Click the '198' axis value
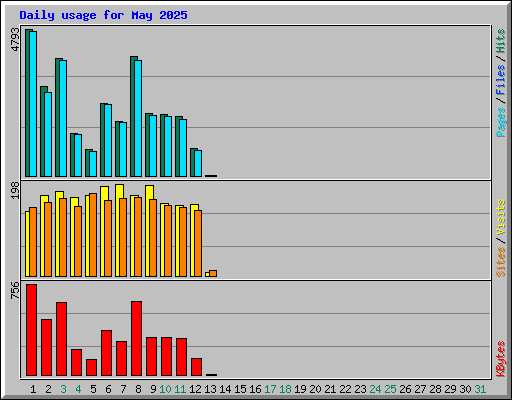512x400 pixels. pyautogui.click(x=16, y=190)
